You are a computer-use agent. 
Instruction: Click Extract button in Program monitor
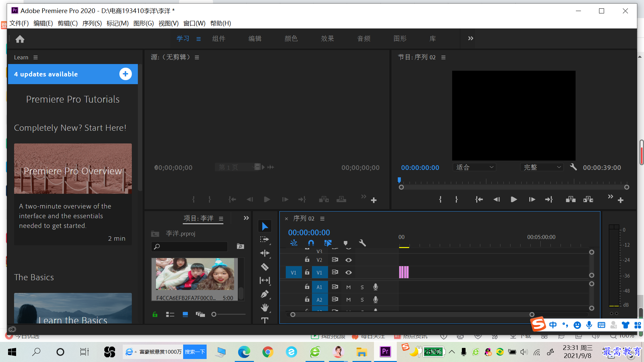[588, 199]
